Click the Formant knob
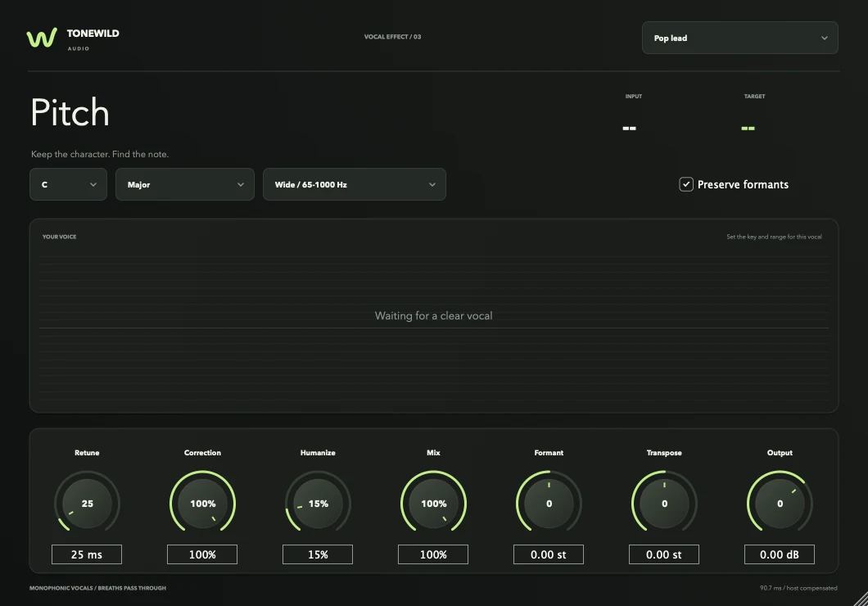868x606 pixels. pyautogui.click(x=549, y=503)
